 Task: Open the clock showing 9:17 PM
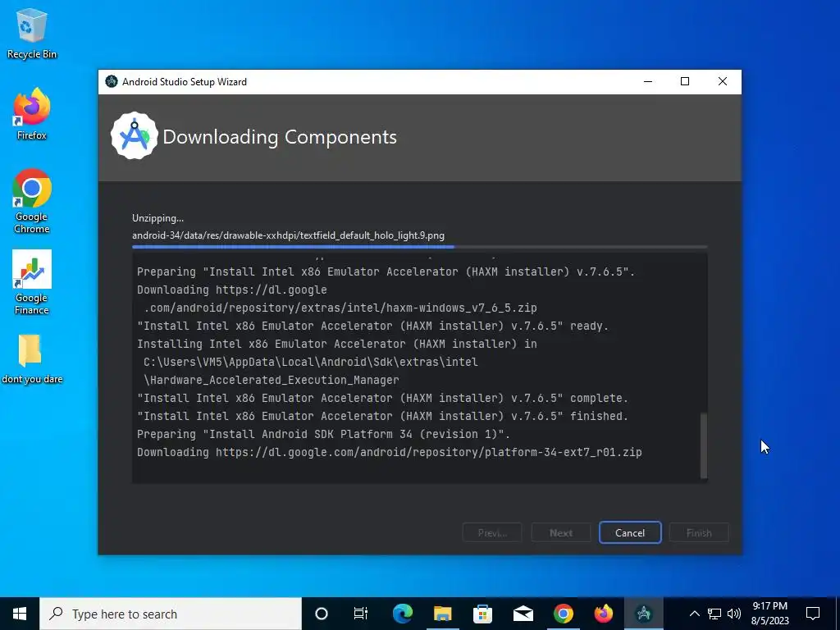769,614
